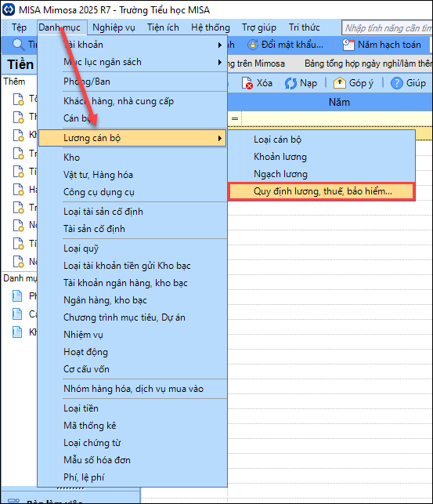
Task: Click Bảng tổng hợp ngày nghỉ/làm thêm tab
Action: pos(368,63)
